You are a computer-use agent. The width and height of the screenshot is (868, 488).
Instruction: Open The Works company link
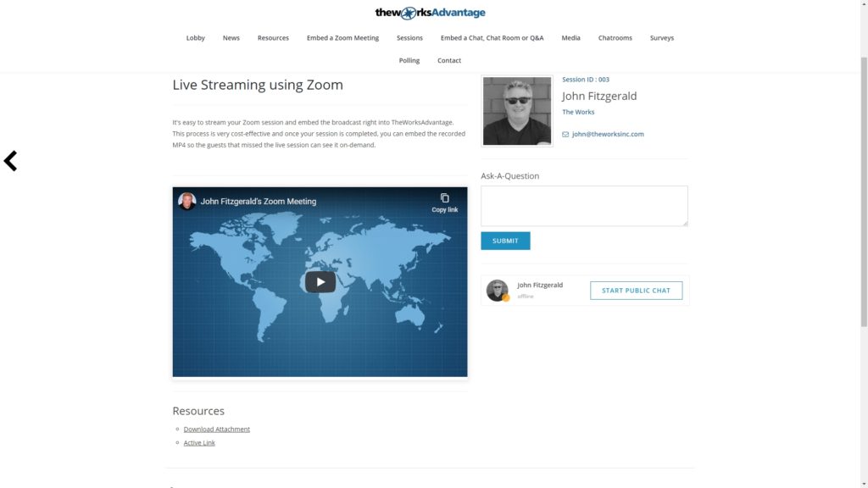coord(578,112)
